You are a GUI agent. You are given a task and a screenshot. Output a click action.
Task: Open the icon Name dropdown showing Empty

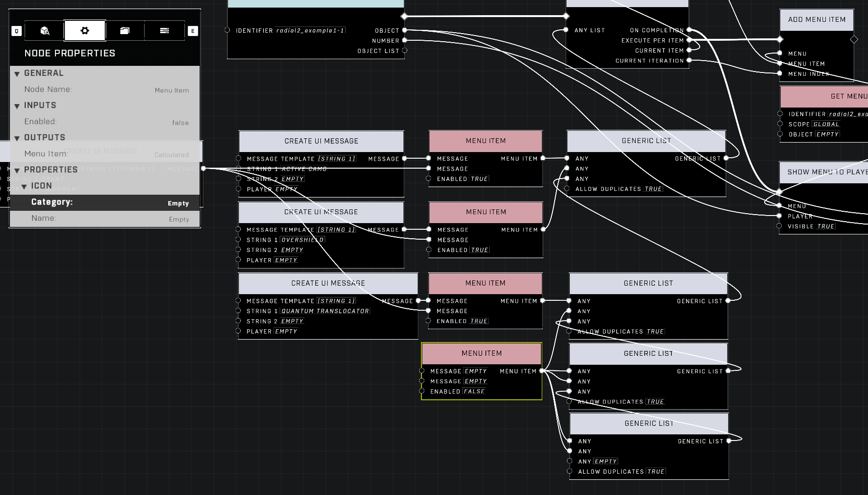[x=105, y=219]
